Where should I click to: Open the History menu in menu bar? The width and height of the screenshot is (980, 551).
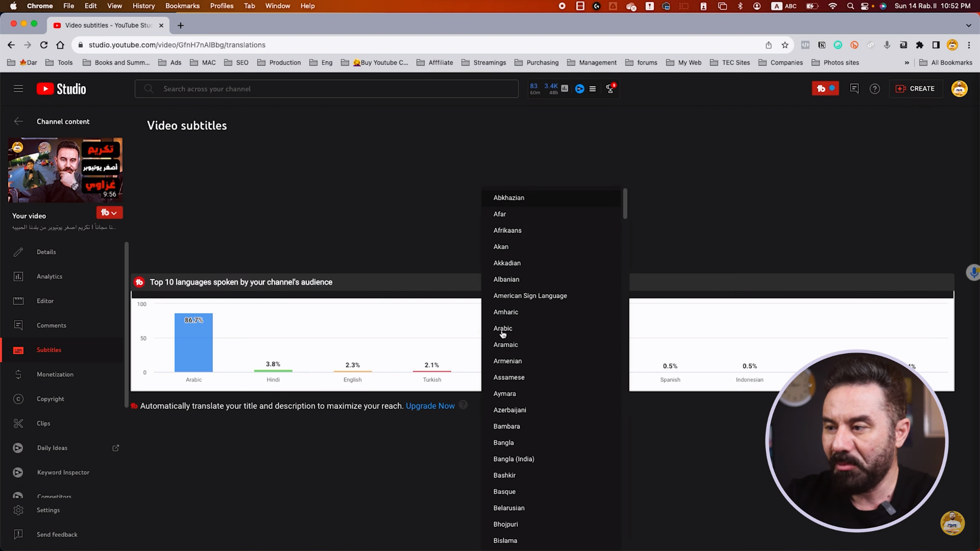pyautogui.click(x=143, y=6)
